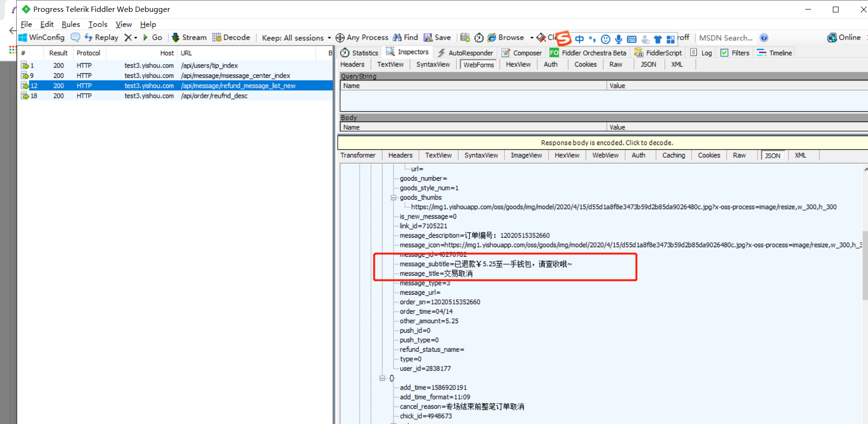Replay the selected sessions
The width and height of the screenshot is (868, 424).
[x=101, y=38]
